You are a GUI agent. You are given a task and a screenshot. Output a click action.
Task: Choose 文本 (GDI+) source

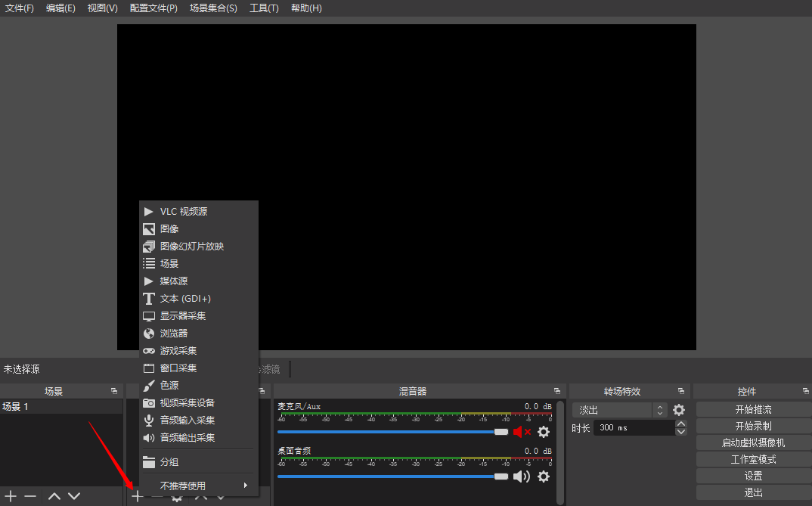(199, 298)
